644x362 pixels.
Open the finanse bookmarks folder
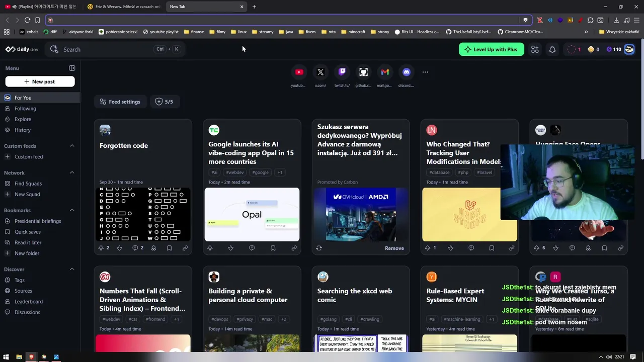pyautogui.click(x=194, y=32)
